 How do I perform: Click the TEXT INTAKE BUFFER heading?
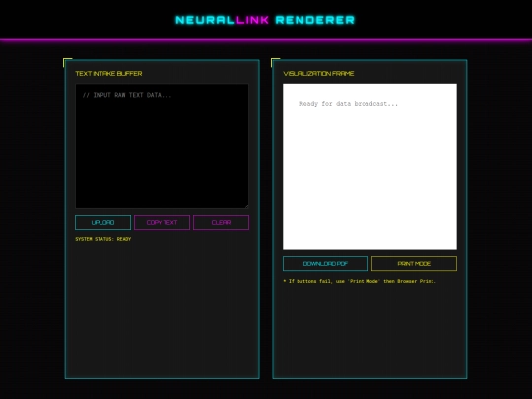click(x=108, y=74)
